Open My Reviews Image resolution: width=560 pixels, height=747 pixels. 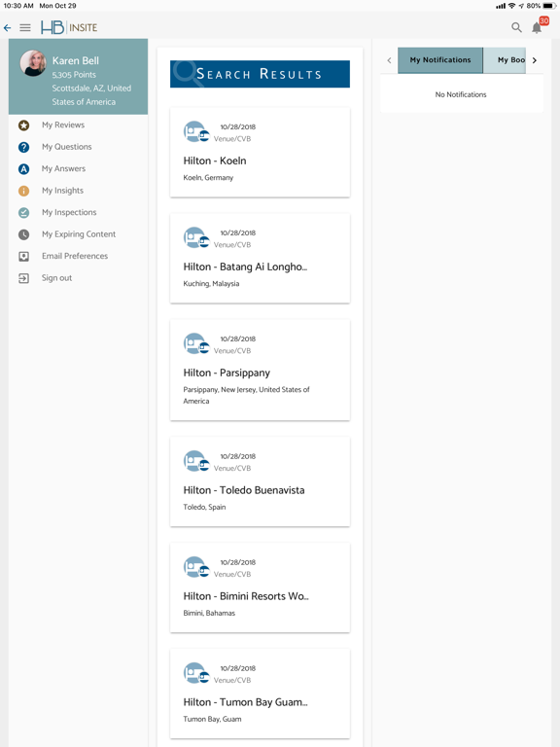pyautogui.click(x=63, y=124)
